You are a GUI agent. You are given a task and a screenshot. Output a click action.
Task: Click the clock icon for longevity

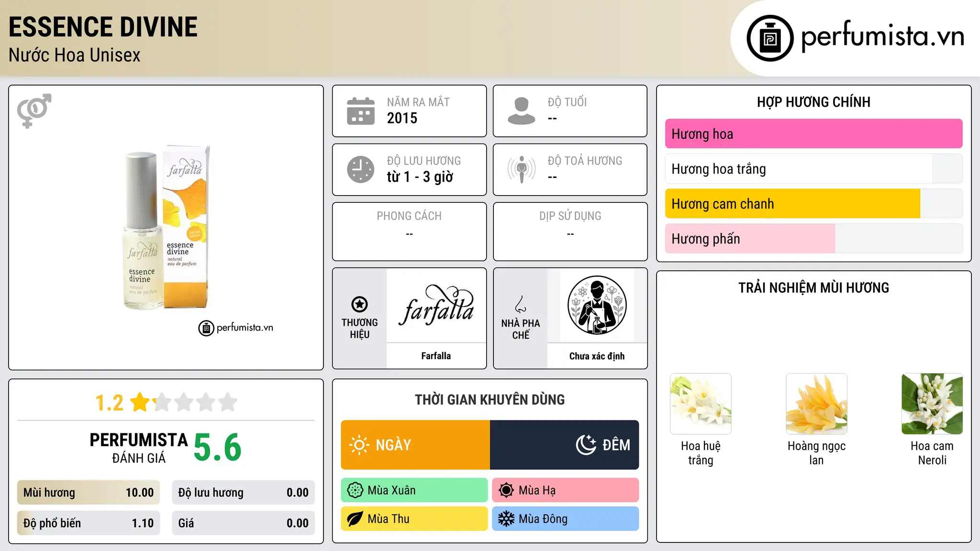tap(361, 169)
